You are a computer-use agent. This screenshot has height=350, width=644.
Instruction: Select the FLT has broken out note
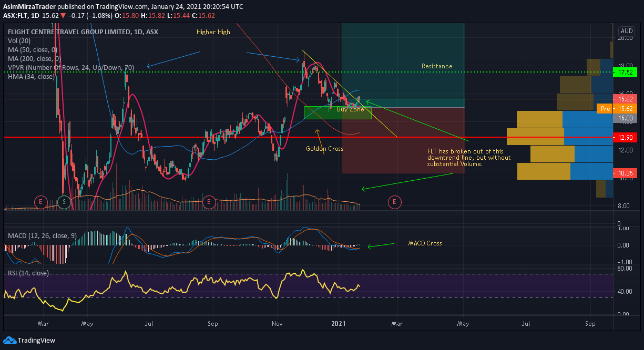click(469, 157)
